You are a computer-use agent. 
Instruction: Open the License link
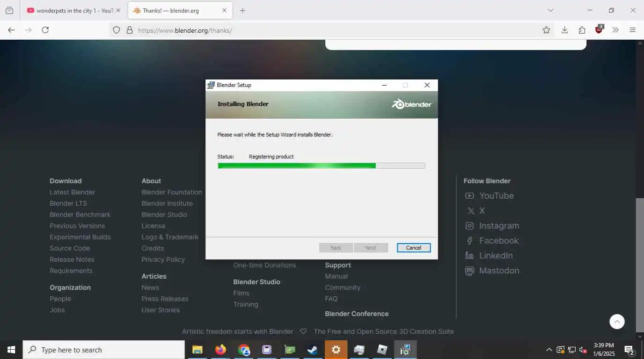tap(154, 226)
